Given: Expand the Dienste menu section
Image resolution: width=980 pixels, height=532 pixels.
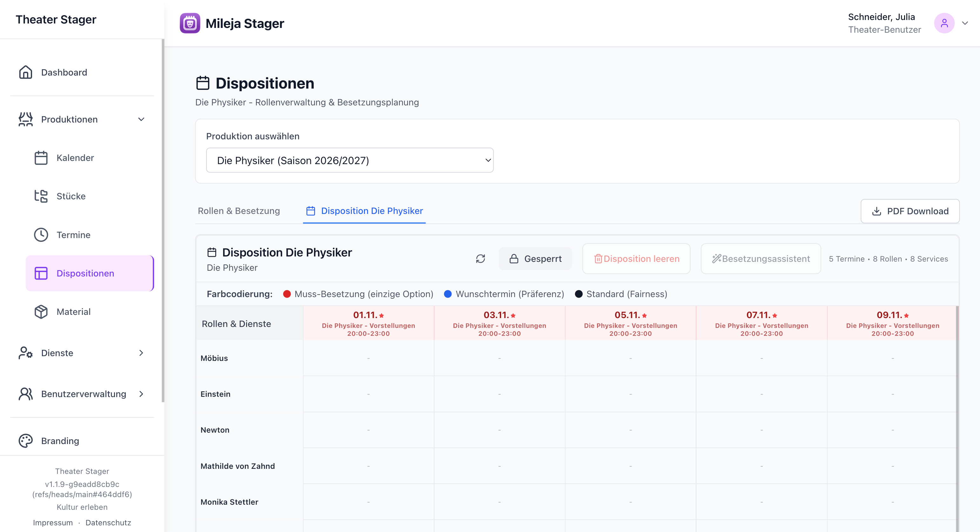Looking at the screenshot, I should click(141, 353).
